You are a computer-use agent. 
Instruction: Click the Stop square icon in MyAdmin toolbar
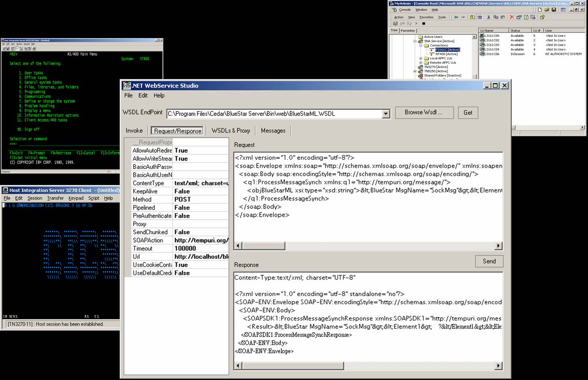[x=424, y=24]
